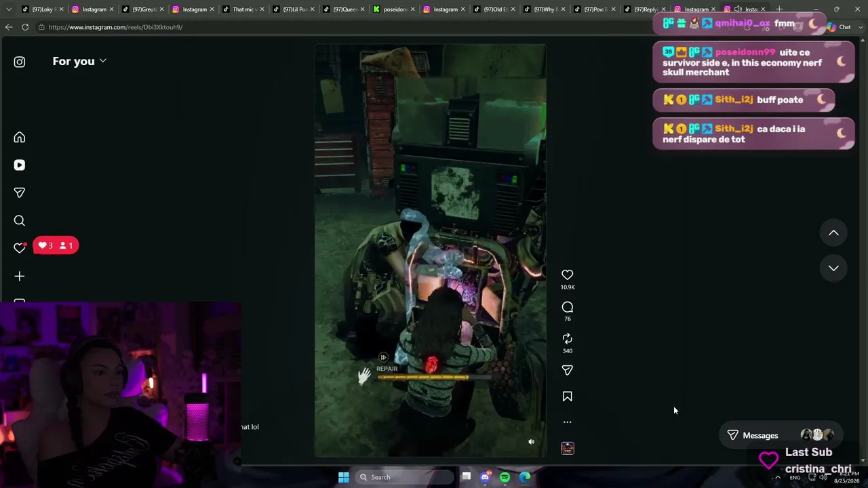This screenshot has height=488, width=868.
Task: Open Microsoft Edge from the taskbar
Action: pyautogui.click(x=525, y=477)
